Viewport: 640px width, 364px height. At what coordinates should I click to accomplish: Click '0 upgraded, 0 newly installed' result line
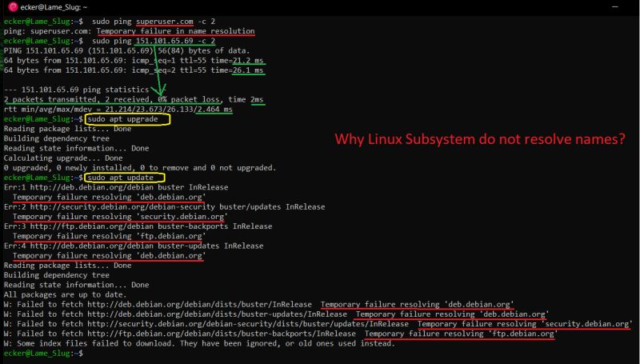140,168
